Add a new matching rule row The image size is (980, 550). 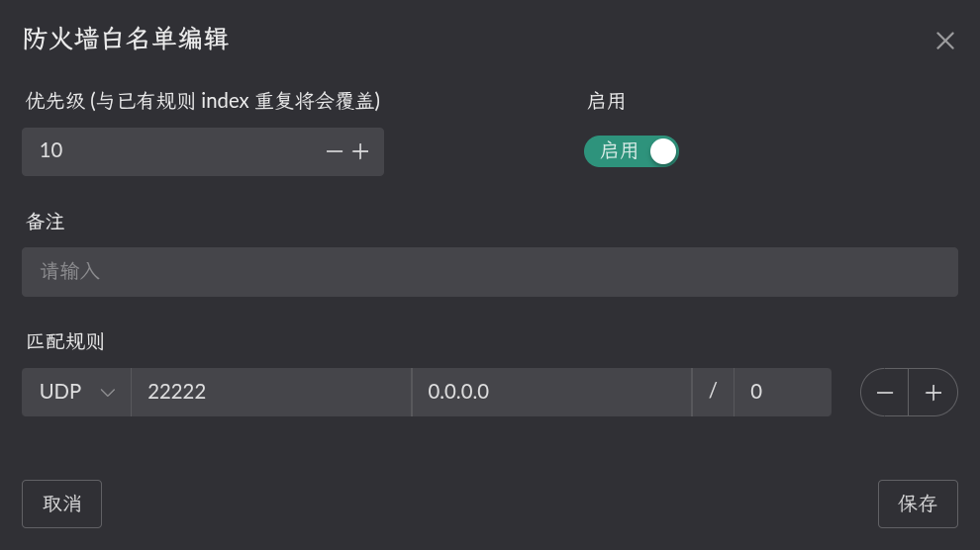coord(932,393)
